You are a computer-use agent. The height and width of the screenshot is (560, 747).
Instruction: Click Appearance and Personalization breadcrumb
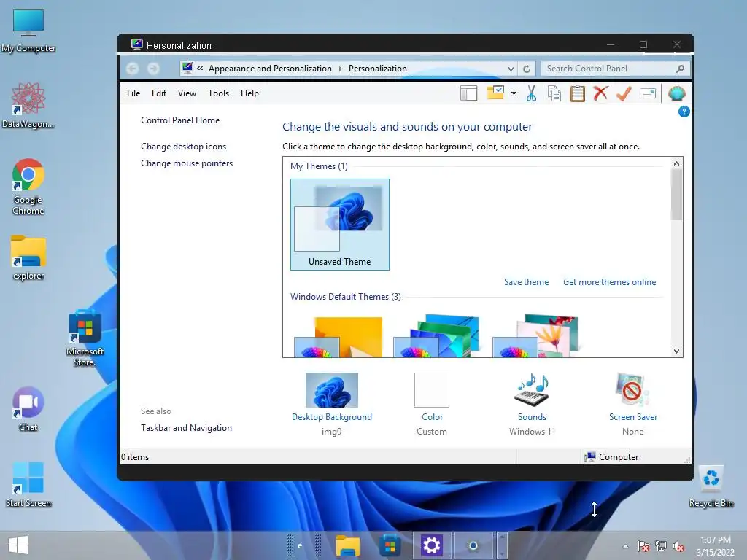270,69
